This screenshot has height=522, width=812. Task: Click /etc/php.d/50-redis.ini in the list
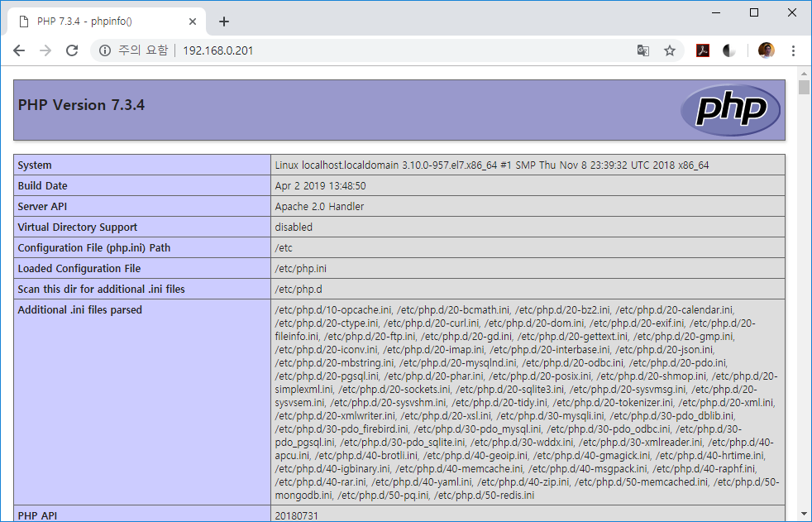pos(485,496)
